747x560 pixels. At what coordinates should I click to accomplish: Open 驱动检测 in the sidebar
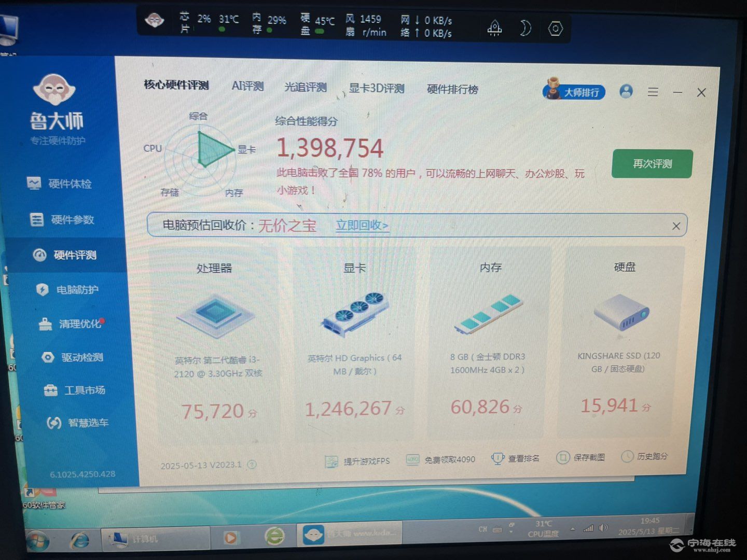(x=72, y=357)
